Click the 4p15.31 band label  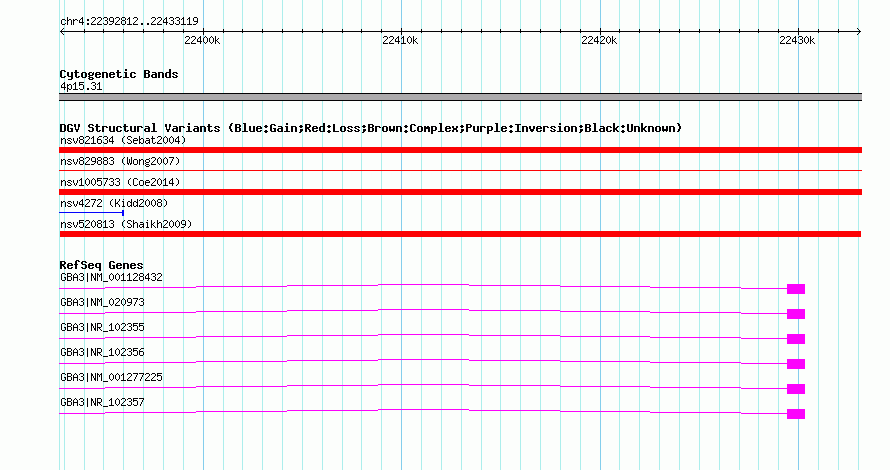click(81, 86)
